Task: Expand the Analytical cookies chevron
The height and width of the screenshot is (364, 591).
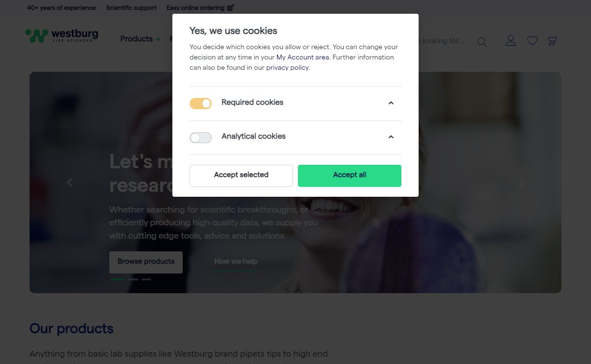Action: click(391, 137)
